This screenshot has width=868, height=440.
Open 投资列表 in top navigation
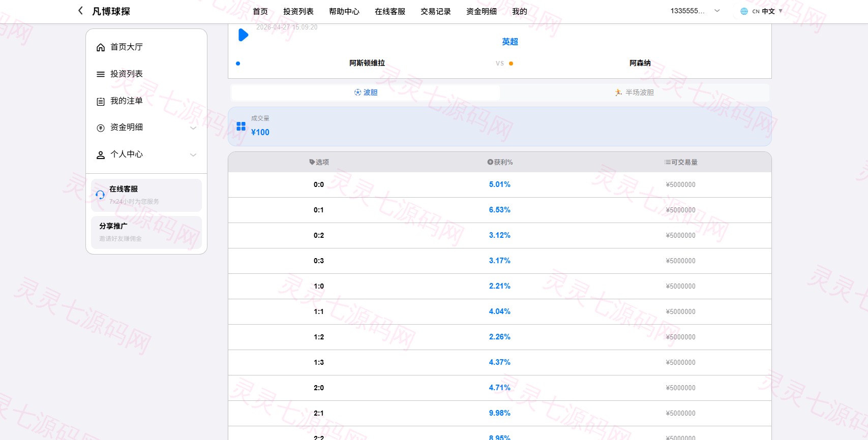[x=298, y=11]
